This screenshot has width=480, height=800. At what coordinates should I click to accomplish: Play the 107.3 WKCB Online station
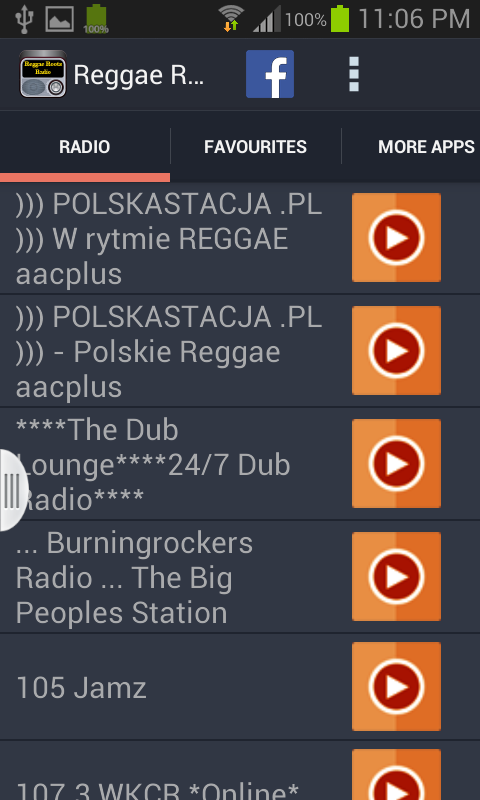396,775
